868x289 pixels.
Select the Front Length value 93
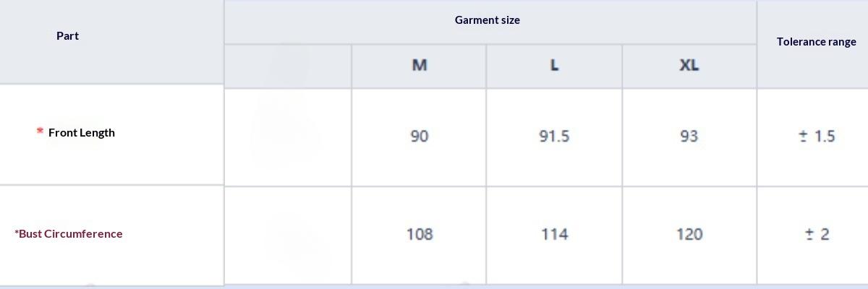pyautogui.click(x=689, y=137)
